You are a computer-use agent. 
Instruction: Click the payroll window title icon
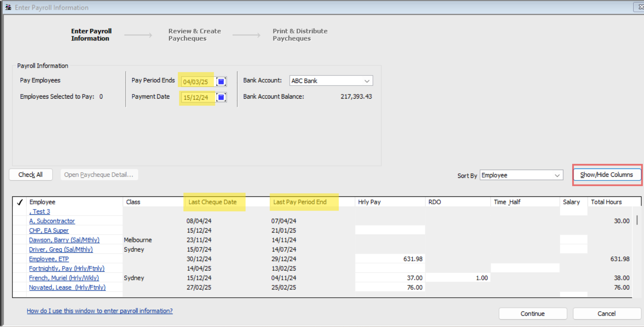[x=8, y=7]
